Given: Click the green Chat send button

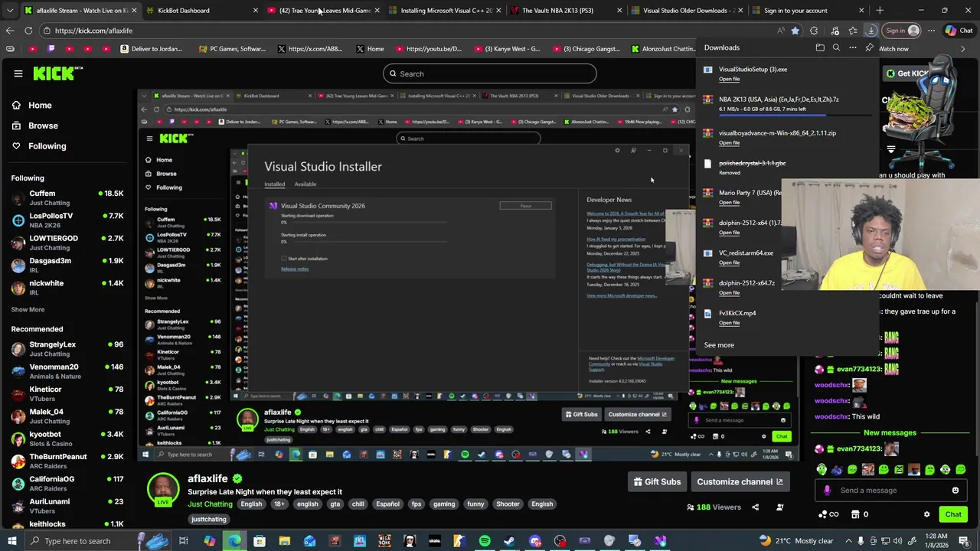Looking at the screenshot, I should [953, 514].
